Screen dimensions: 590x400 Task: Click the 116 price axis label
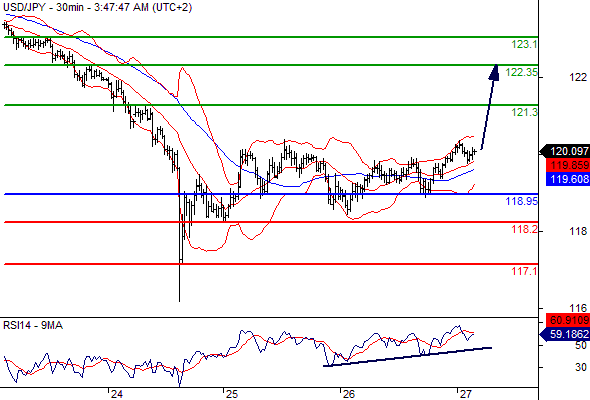578,309
